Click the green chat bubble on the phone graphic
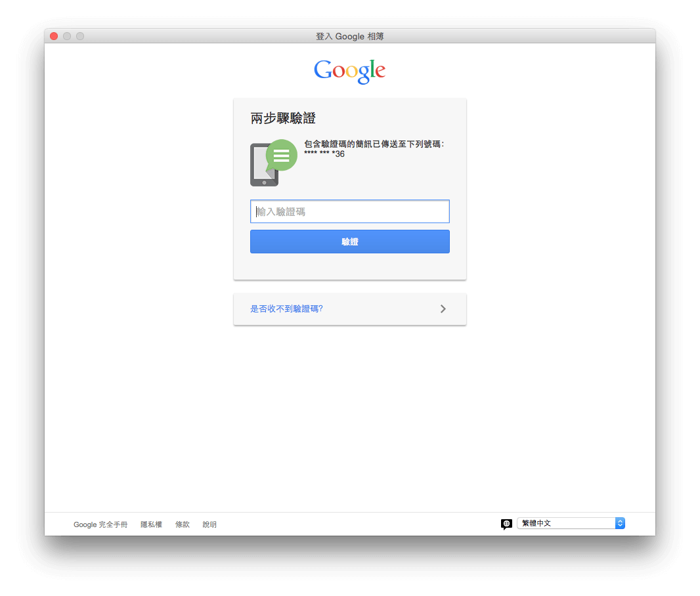This screenshot has width=700, height=596. click(281, 156)
